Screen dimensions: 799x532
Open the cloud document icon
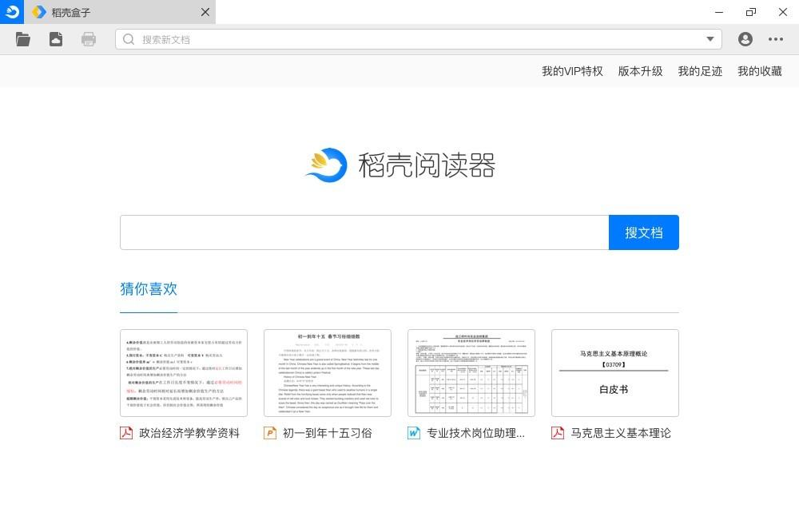pyautogui.click(x=56, y=39)
